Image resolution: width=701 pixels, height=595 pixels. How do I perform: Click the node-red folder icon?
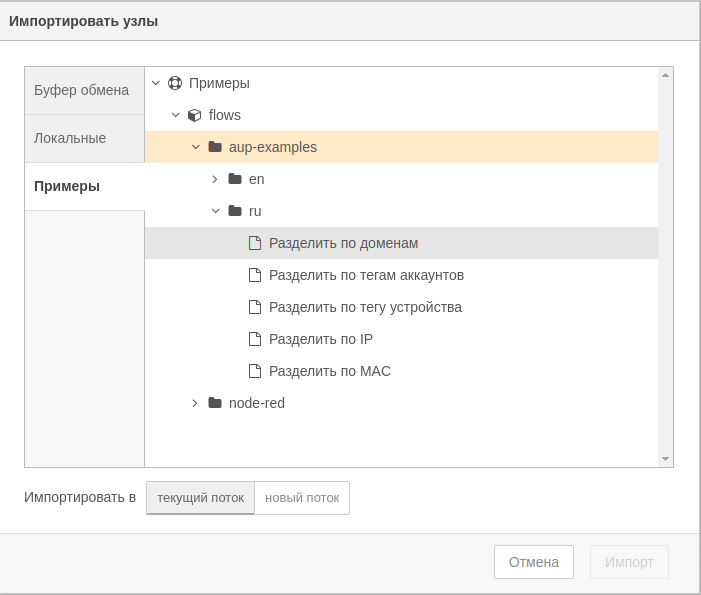pyautogui.click(x=215, y=403)
